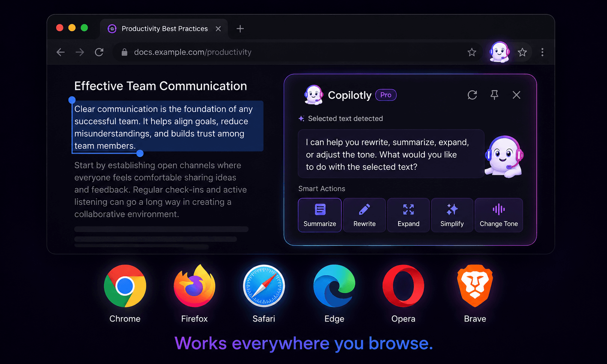Open a new tab with plus icon
607x364 pixels.
point(240,28)
